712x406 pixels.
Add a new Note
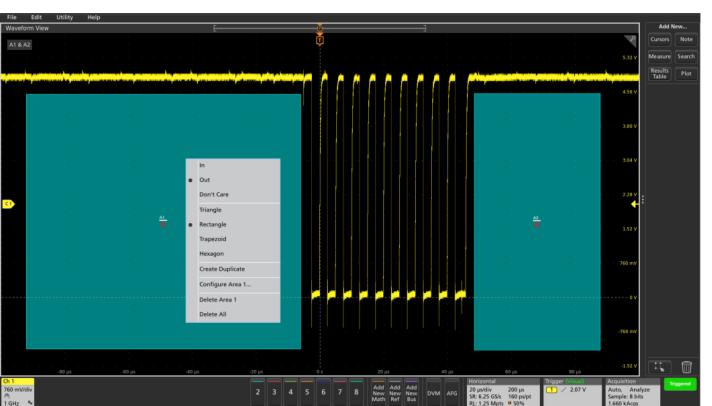(x=686, y=40)
